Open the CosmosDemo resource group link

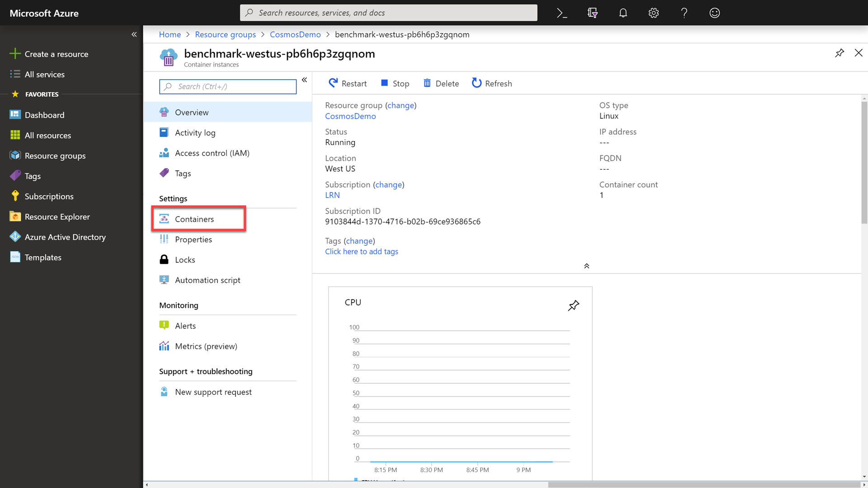pyautogui.click(x=350, y=116)
